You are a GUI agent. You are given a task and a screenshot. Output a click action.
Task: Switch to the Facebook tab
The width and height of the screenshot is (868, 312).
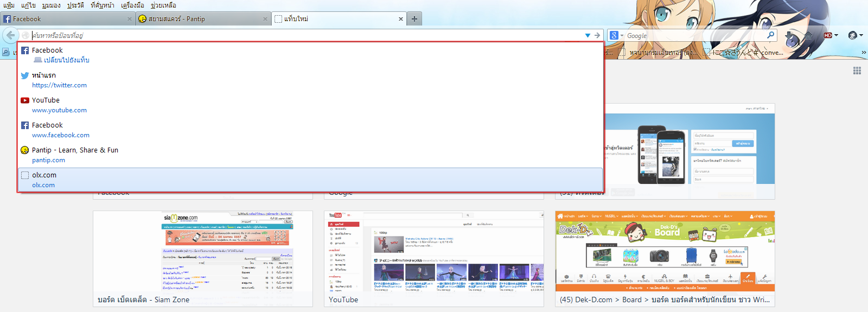point(68,19)
